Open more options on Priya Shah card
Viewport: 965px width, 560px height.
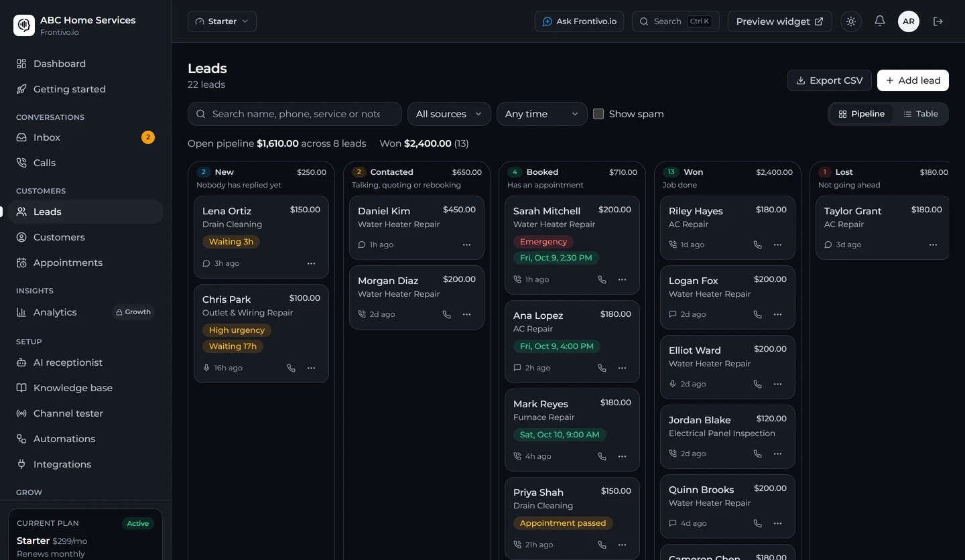tap(622, 545)
